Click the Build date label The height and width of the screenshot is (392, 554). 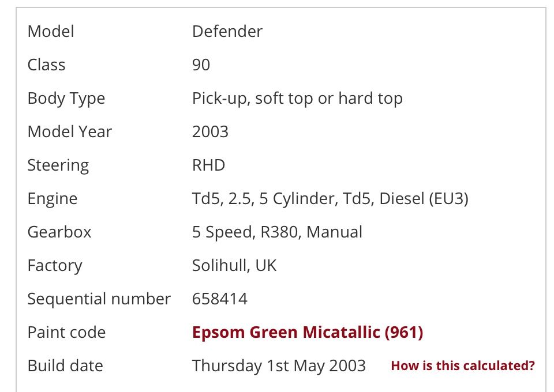coord(65,366)
